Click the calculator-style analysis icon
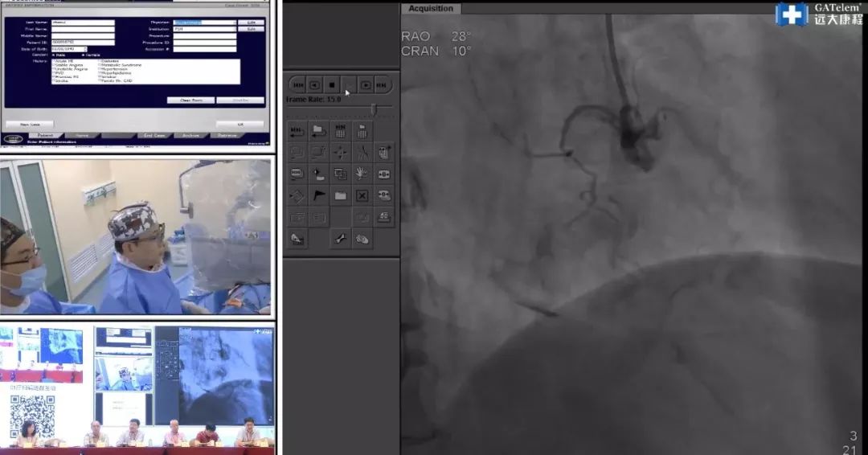The image size is (868, 455). point(383,152)
